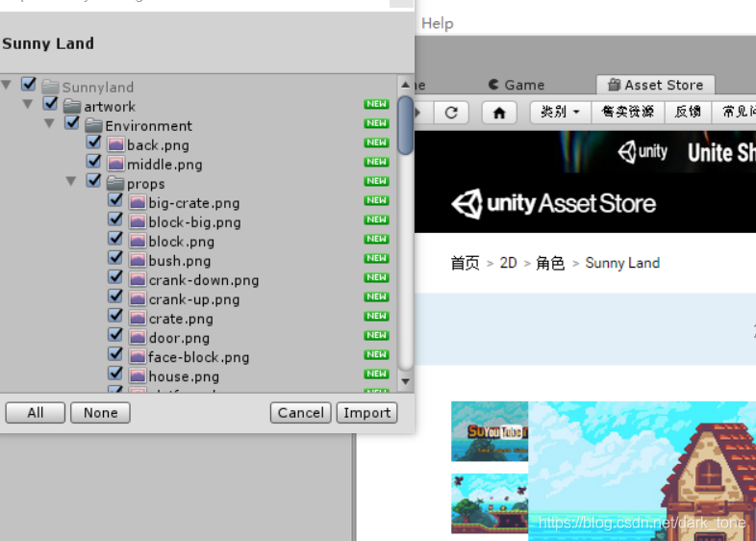Open the 首页 breadcrumb link
This screenshot has height=541, width=756.
coord(466,263)
